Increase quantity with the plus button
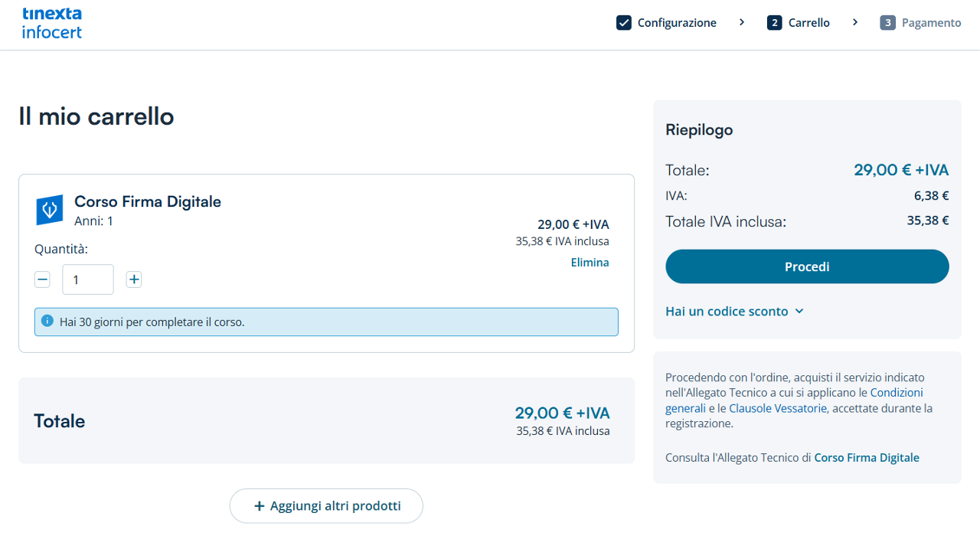The image size is (980, 539). coord(134,279)
